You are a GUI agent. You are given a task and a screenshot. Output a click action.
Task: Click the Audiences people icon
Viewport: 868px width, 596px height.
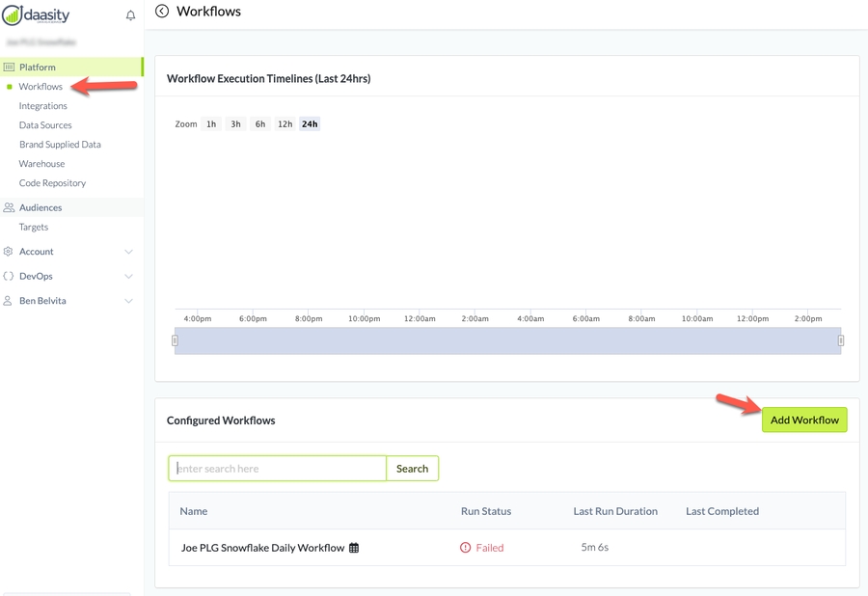tap(9, 207)
